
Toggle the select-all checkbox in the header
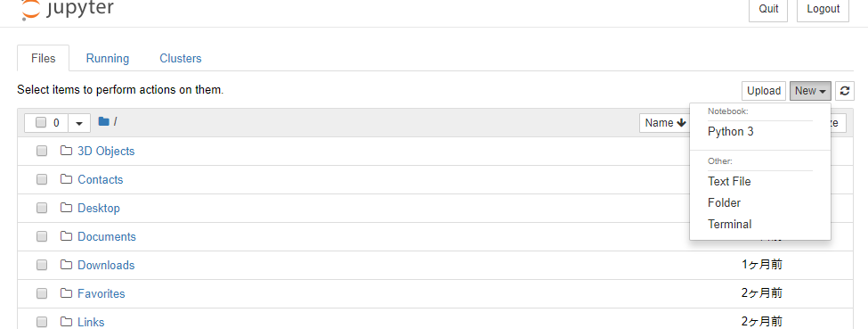coord(41,123)
